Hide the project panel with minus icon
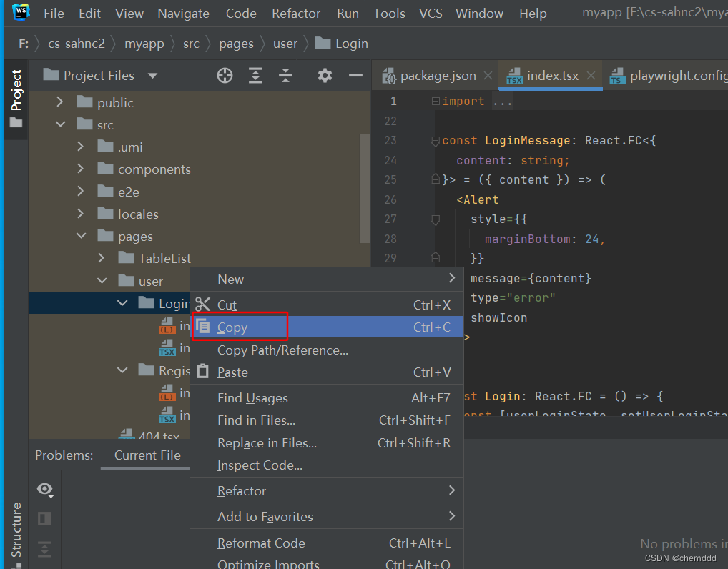The height and width of the screenshot is (569, 728). (x=355, y=75)
